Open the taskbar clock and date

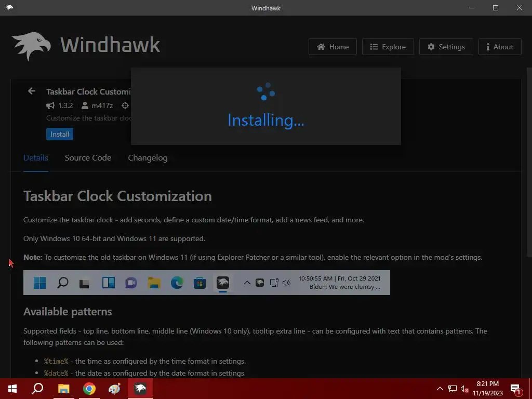coord(487,389)
